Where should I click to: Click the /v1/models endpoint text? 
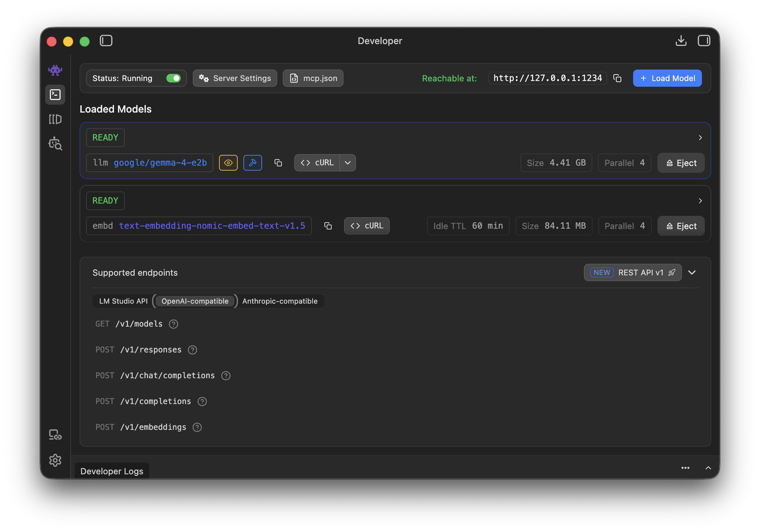tap(139, 324)
